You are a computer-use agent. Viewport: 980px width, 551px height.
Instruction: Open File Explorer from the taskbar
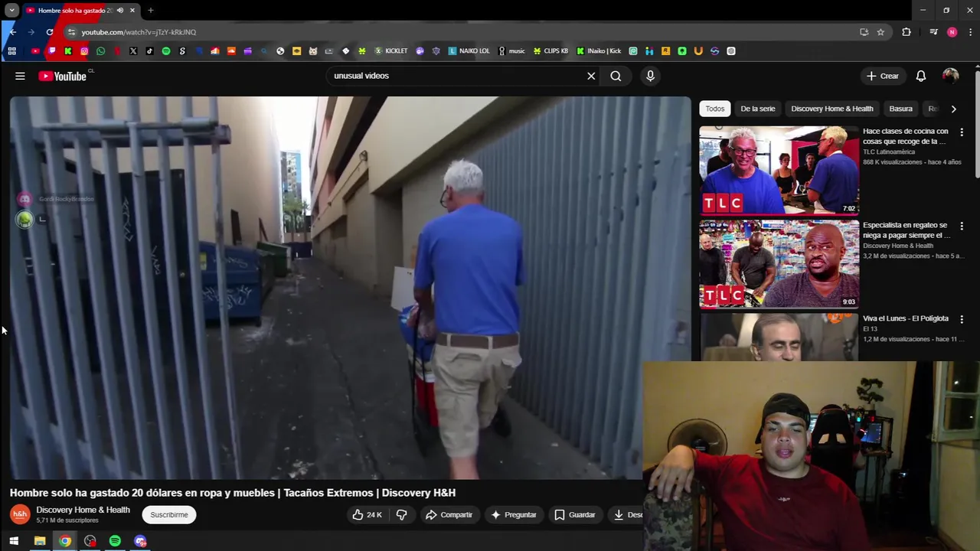[40, 541]
